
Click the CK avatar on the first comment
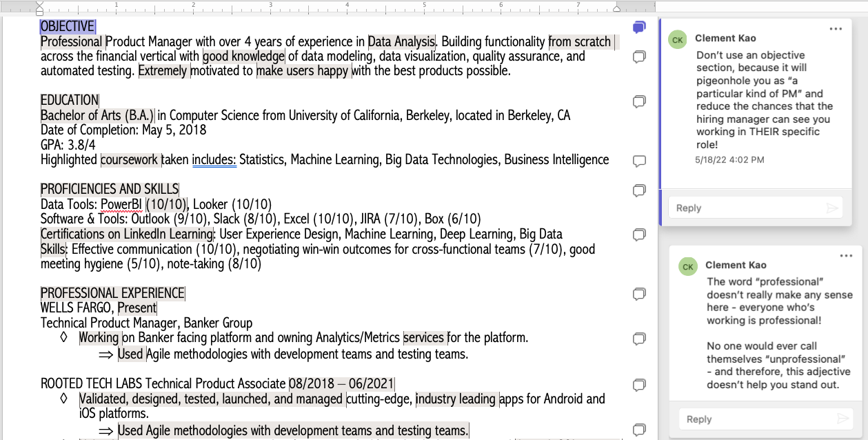click(x=678, y=40)
